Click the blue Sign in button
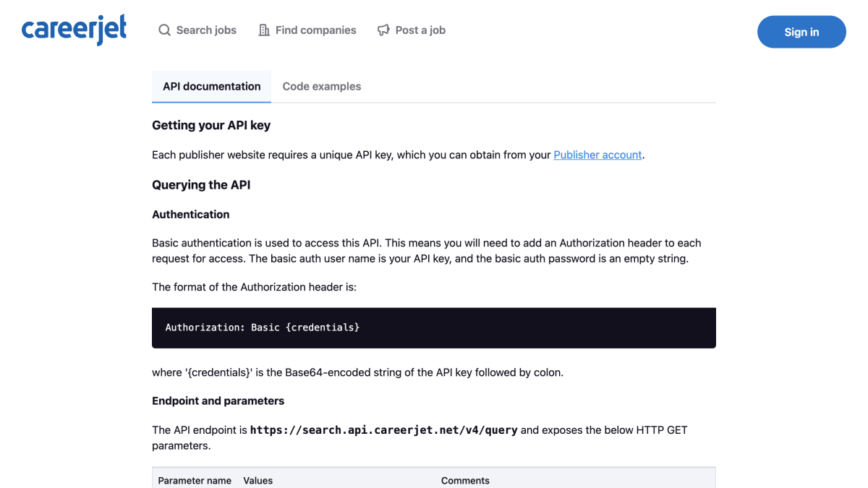 (801, 32)
